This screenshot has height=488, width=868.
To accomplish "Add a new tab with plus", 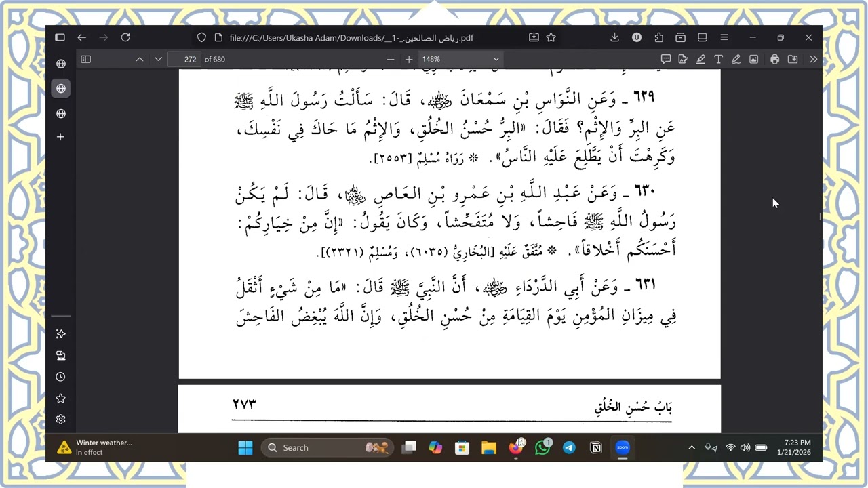I will (60, 137).
